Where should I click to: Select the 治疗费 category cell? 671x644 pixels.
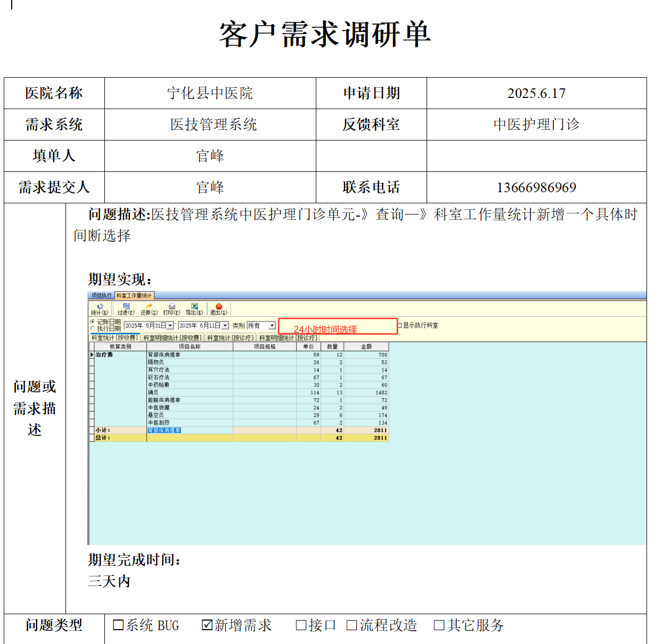pyautogui.click(x=120, y=354)
